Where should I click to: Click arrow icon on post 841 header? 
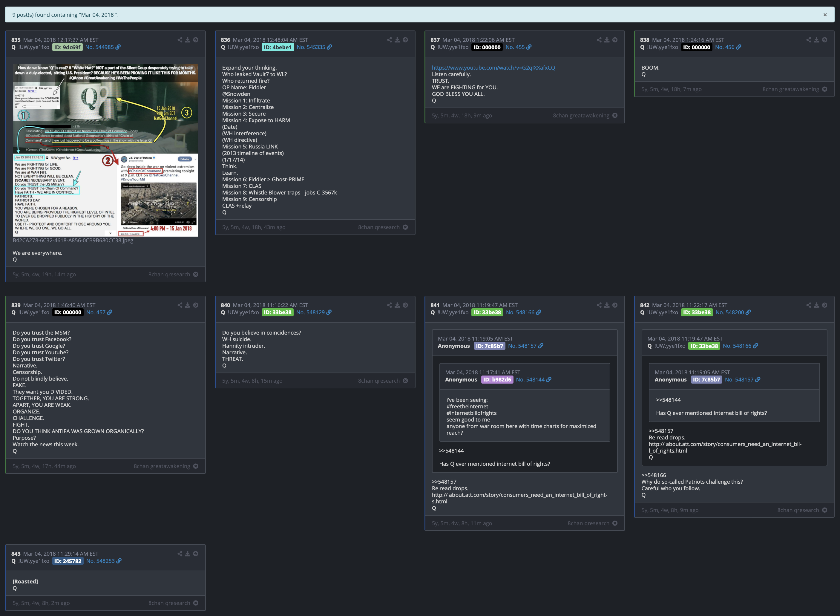(615, 305)
